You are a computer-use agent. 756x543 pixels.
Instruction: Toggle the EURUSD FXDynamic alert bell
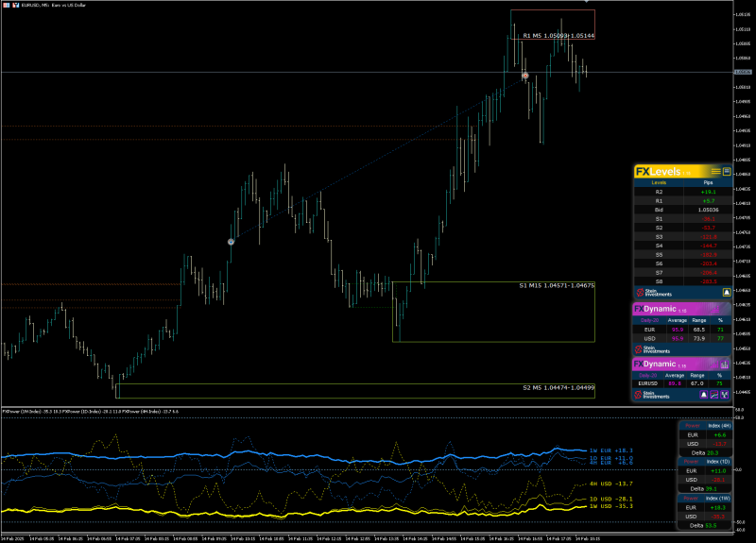[703, 395]
